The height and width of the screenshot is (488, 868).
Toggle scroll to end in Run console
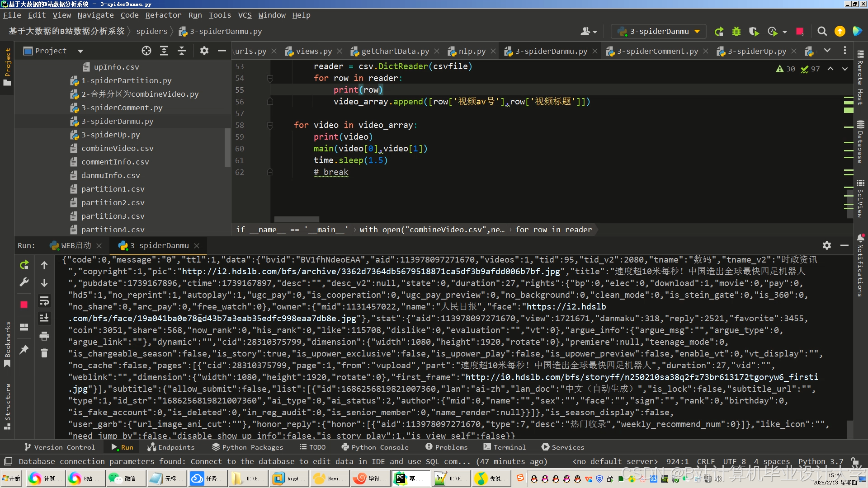click(x=44, y=318)
